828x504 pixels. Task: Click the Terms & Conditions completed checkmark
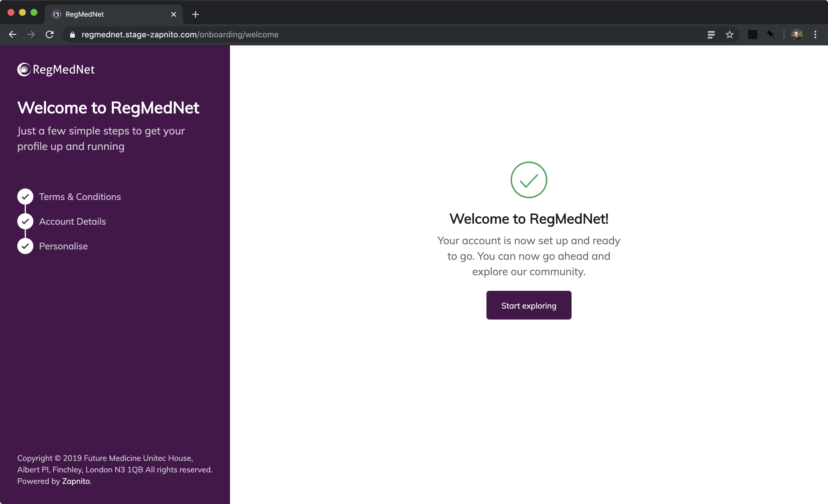tap(25, 197)
